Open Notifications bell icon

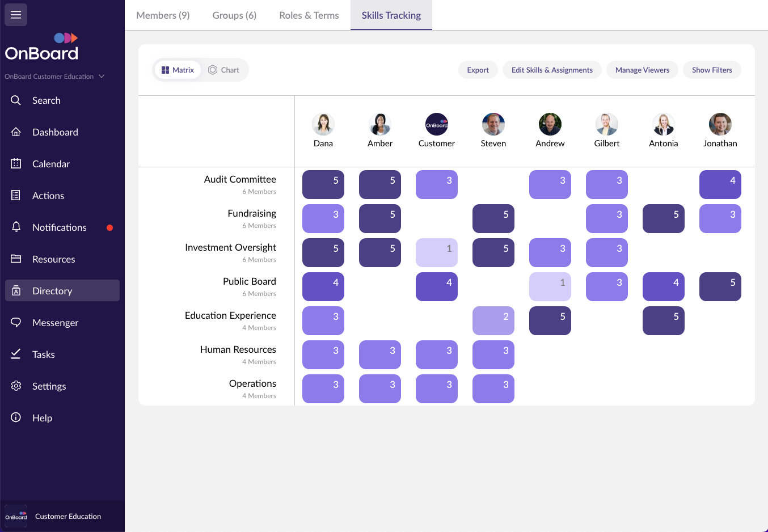click(x=16, y=227)
